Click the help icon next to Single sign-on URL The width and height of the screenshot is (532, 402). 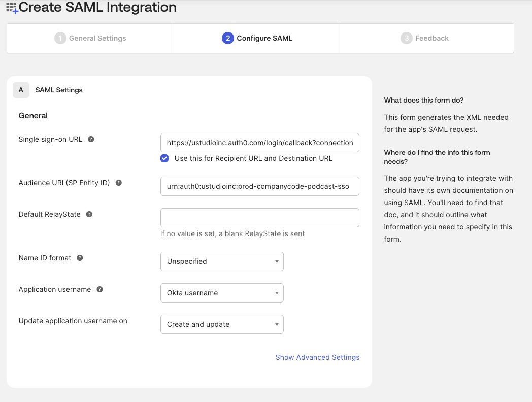91,139
